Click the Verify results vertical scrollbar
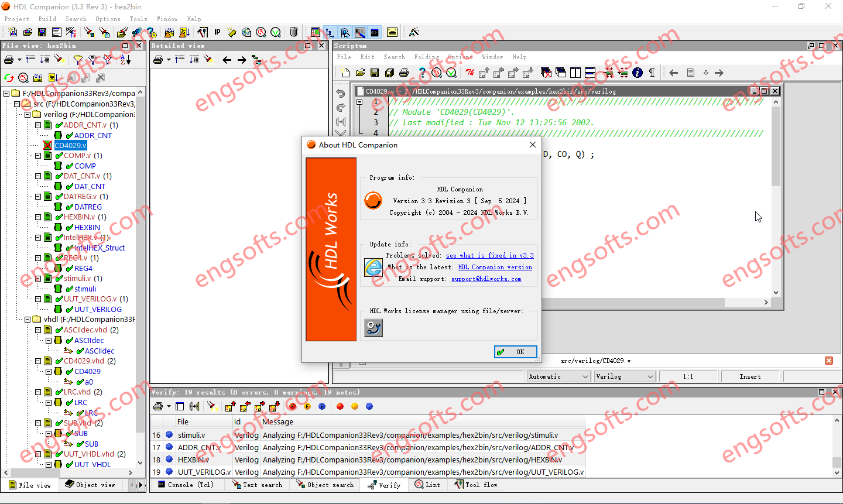The width and height of the screenshot is (843, 504). pos(837,447)
